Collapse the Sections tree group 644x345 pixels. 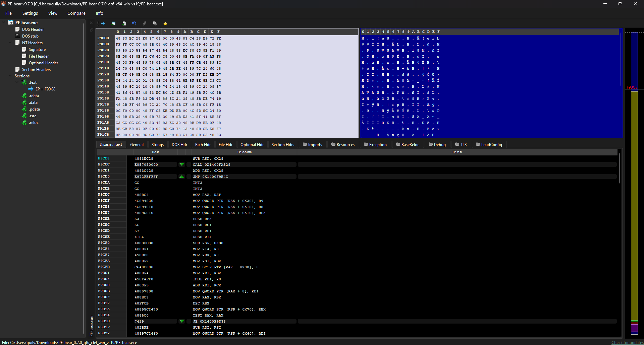coord(10,76)
